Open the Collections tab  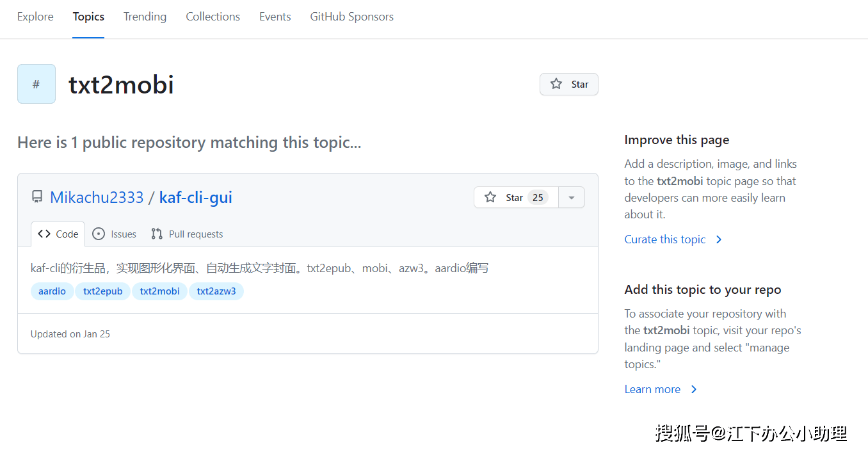pyautogui.click(x=213, y=17)
